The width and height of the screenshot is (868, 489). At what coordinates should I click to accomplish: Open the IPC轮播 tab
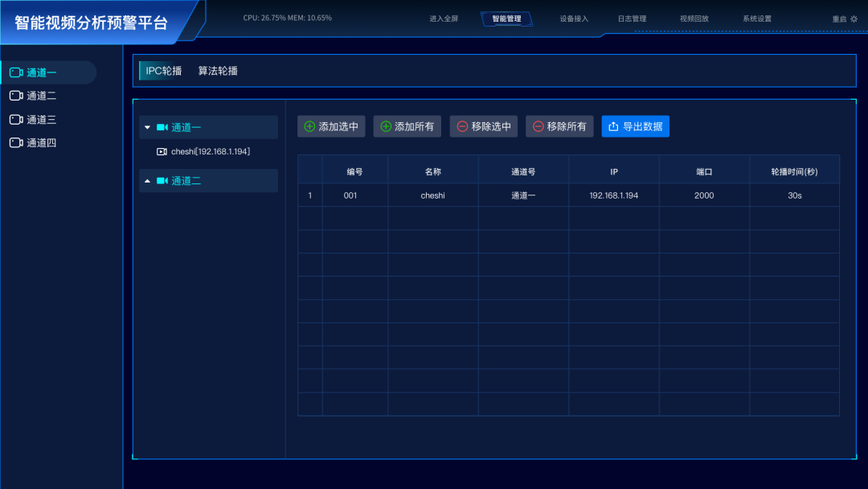point(163,71)
